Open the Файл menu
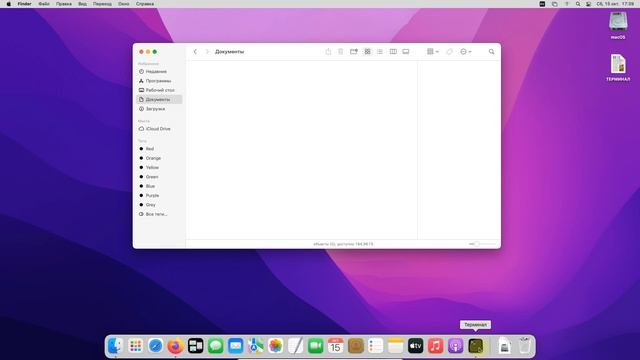The height and width of the screenshot is (360, 640). coord(44,4)
